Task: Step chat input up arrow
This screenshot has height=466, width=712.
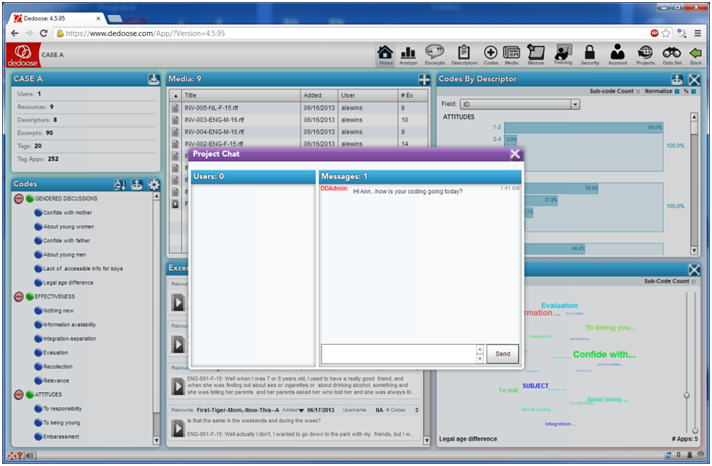Action: [480, 349]
